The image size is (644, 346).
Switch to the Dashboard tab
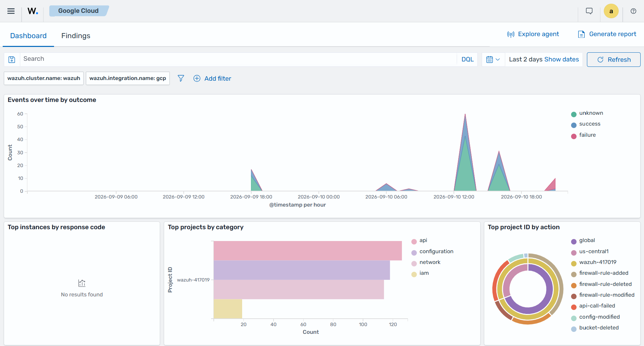coord(28,36)
